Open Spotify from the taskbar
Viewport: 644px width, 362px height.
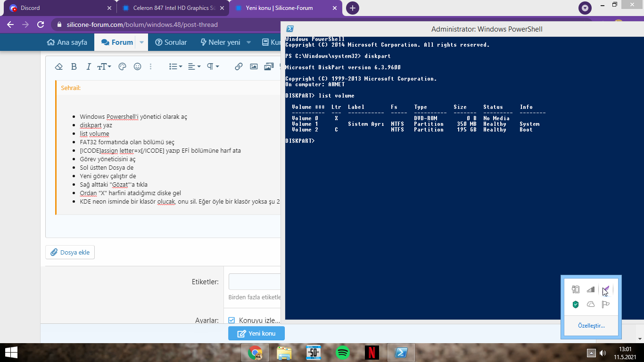[343, 353]
